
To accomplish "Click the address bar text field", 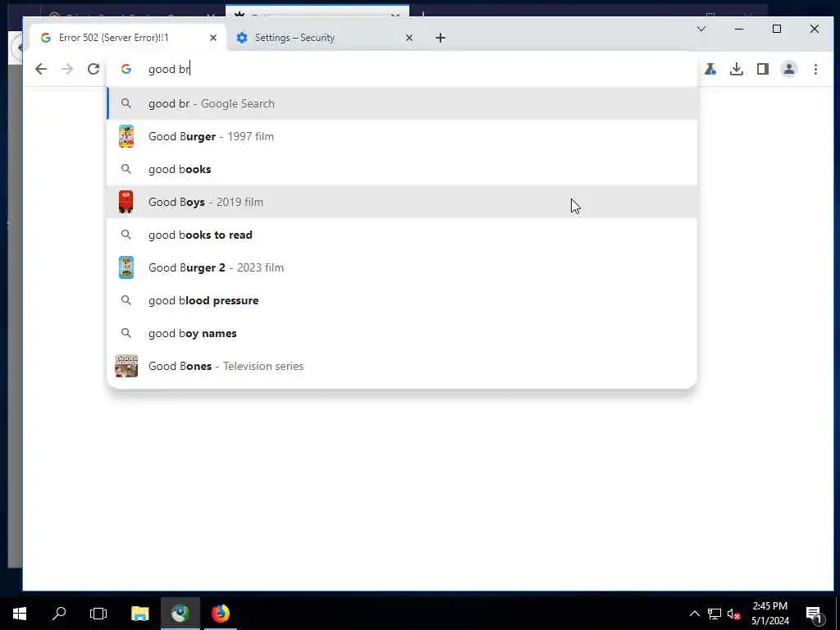I will [402, 69].
